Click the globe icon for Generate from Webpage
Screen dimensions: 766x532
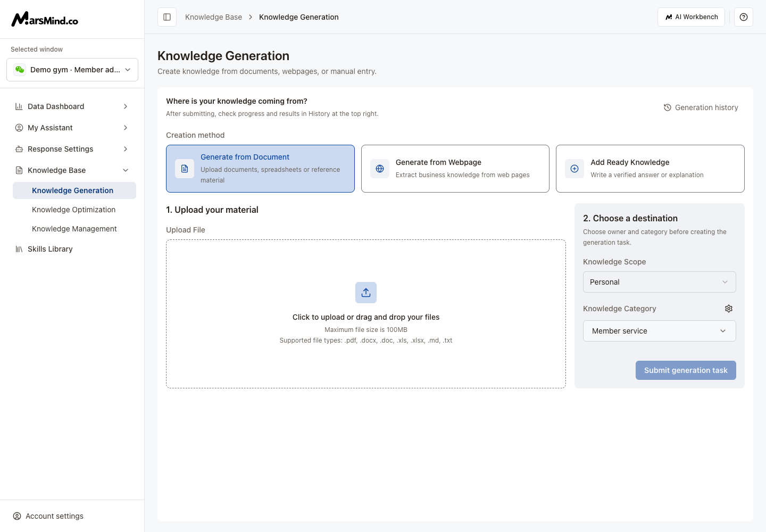coord(380,169)
